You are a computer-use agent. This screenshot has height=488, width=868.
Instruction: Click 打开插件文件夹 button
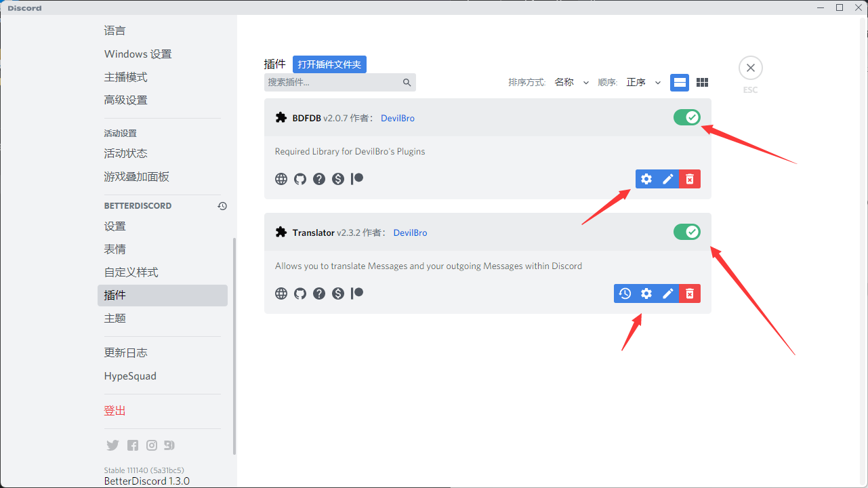pos(329,64)
